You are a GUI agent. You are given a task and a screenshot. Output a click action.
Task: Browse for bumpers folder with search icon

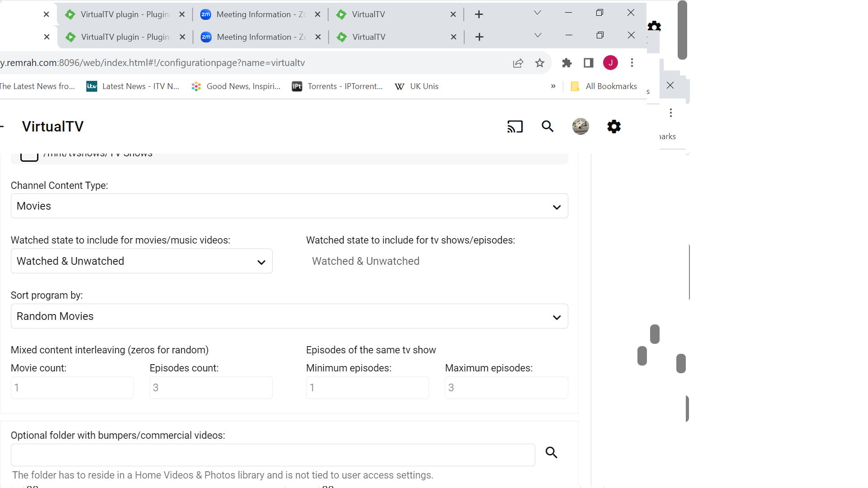click(551, 453)
